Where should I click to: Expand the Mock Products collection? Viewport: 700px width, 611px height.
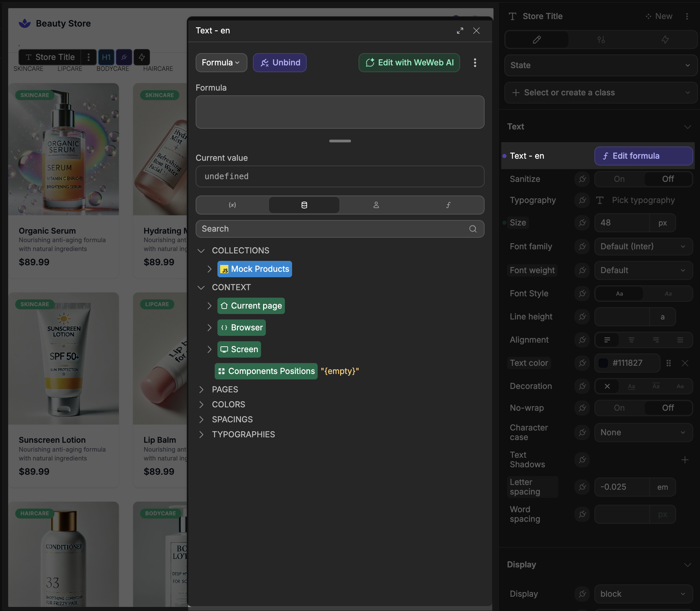pyautogui.click(x=210, y=269)
